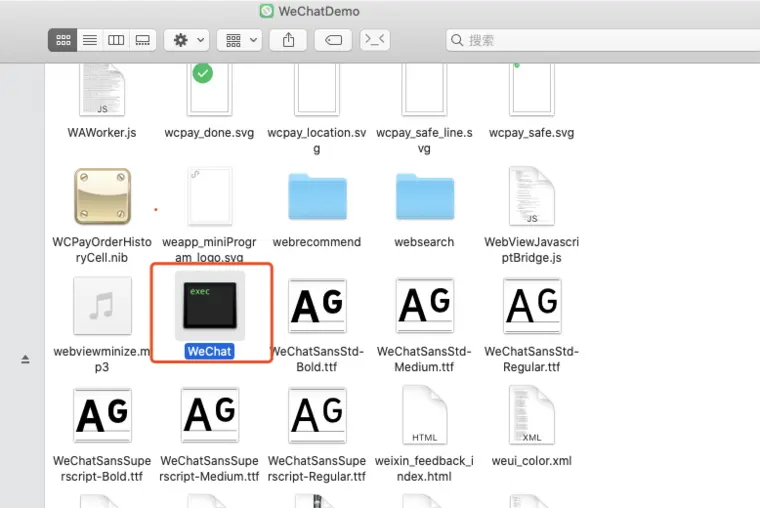Select the webviewminize.mp3 audio icon
760x508 pixels.
[102, 306]
